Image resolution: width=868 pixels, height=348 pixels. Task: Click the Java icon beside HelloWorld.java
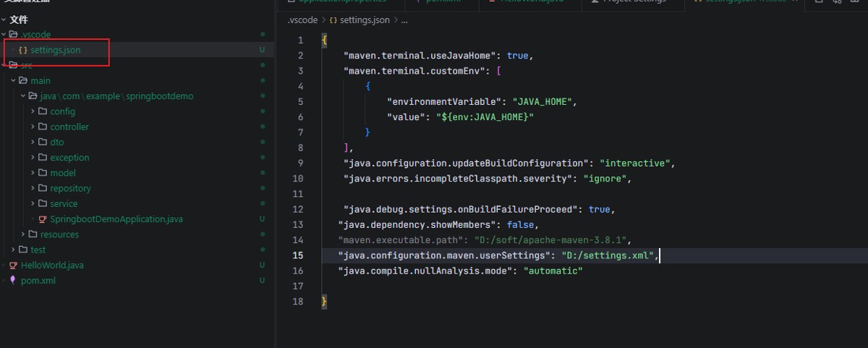pyautogui.click(x=14, y=266)
